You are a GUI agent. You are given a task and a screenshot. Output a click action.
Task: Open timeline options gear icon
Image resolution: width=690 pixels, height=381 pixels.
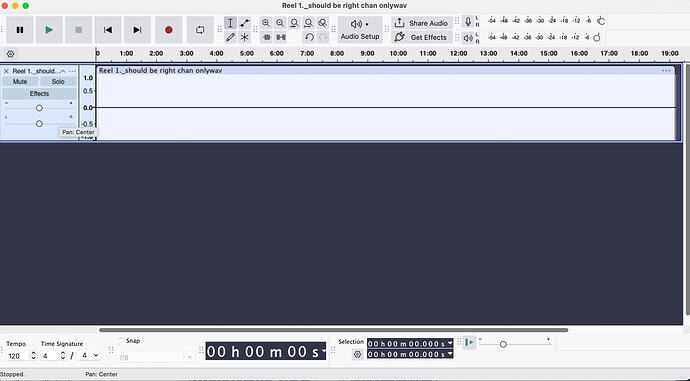click(11, 54)
